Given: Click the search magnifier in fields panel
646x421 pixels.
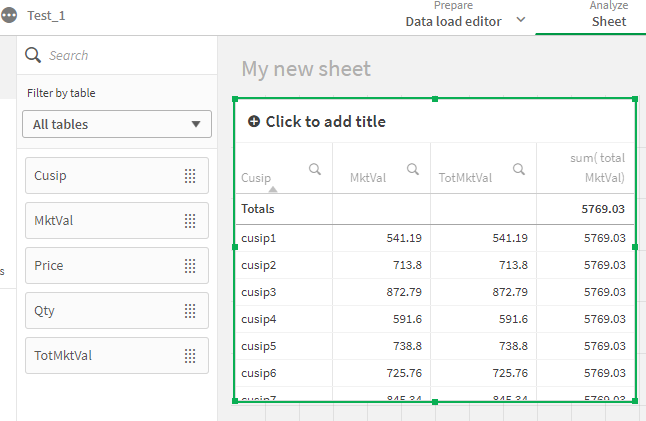Looking at the screenshot, I should [x=33, y=55].
